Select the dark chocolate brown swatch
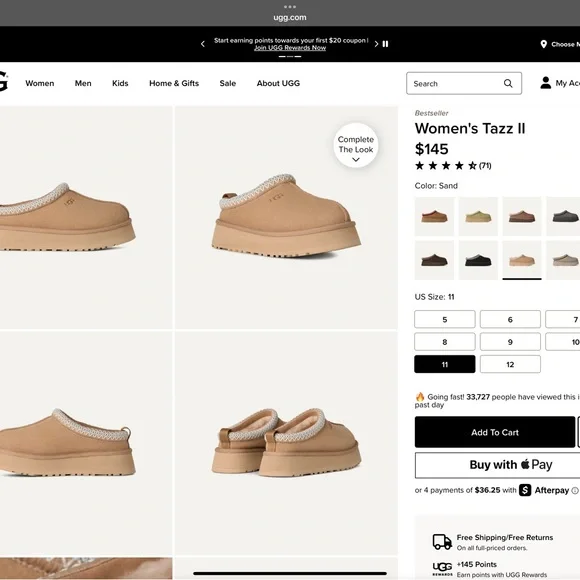 pos(434,260)
